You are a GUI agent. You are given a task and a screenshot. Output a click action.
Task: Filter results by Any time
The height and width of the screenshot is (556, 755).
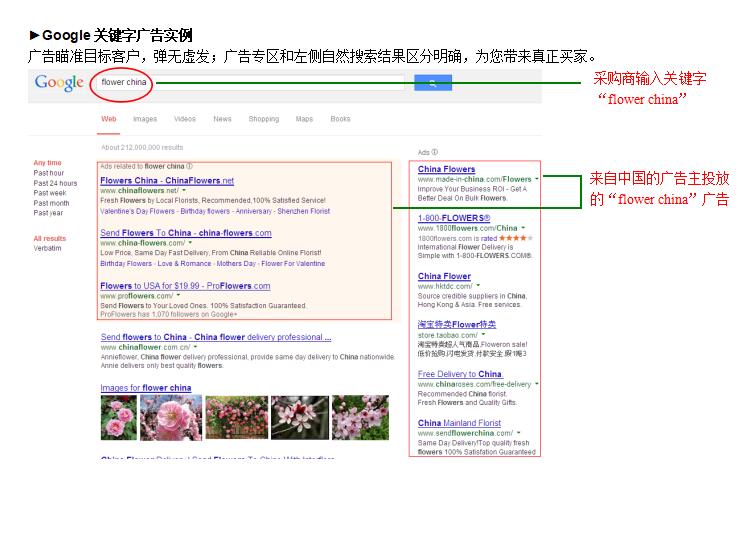pos(47,163)
